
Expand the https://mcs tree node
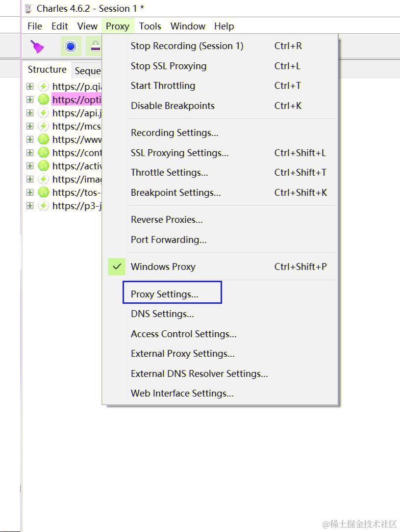pos(30,126)
